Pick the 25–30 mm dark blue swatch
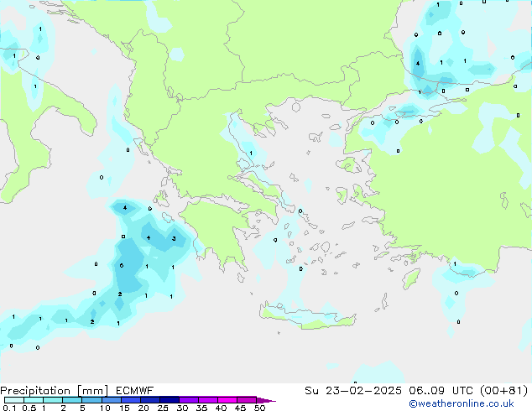 pyautogui.click(x=169, y=400)
